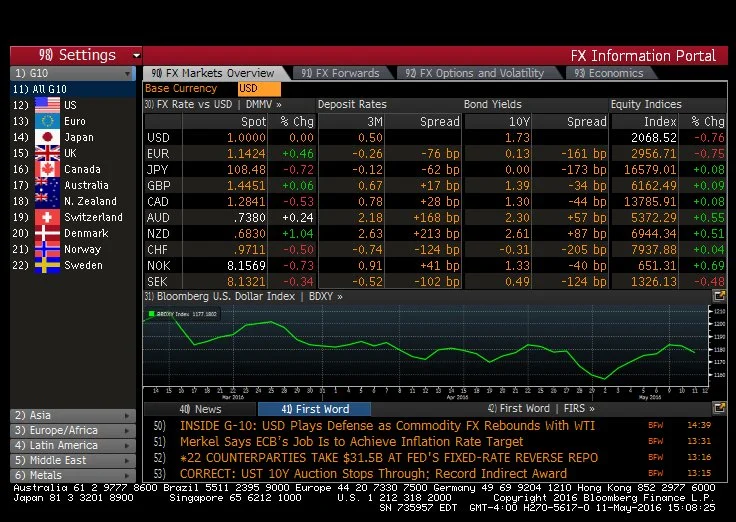Viewport: 736px width, 522px height.
Task: Expand the Asia region group
Action: [x=73, y=415]
